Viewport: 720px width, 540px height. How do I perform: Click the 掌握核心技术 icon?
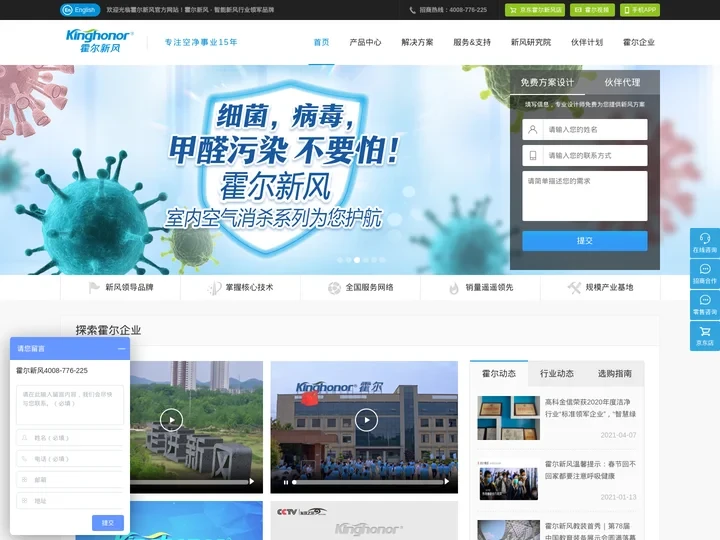[x=214, y=287]
